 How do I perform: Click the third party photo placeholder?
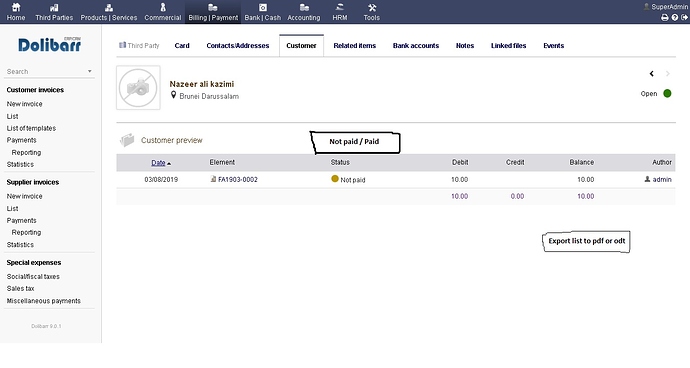[138, 88]
